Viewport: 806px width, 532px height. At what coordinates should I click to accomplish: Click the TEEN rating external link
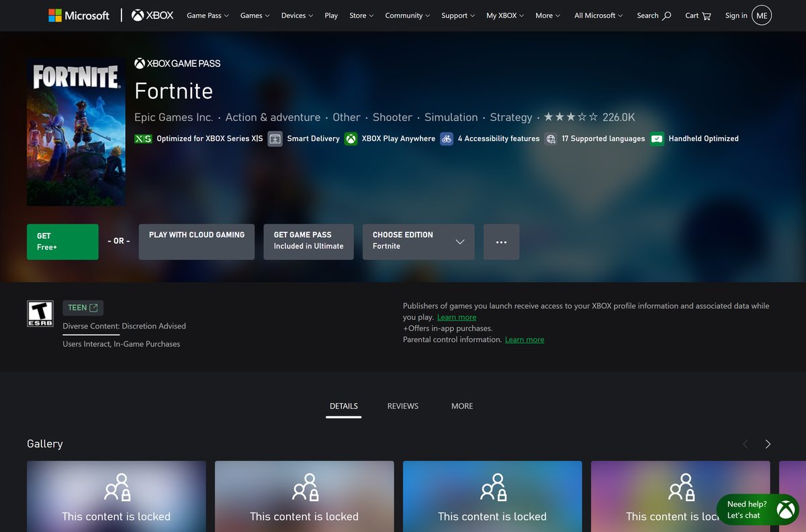coord(83,308)
